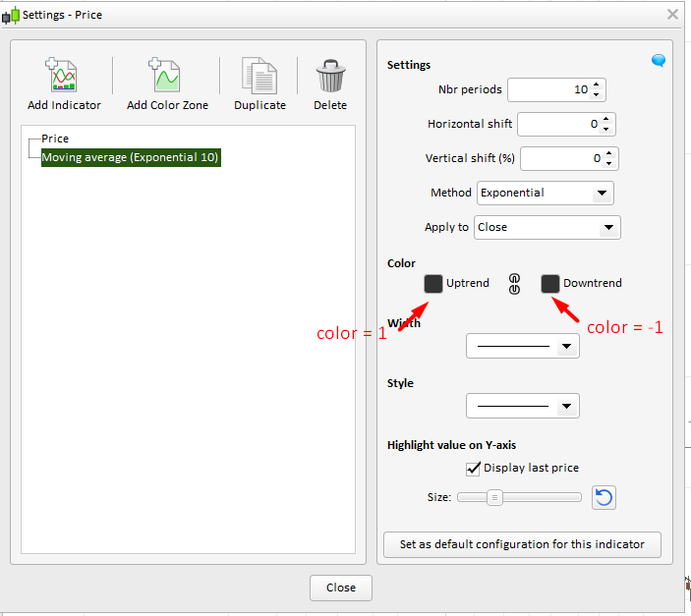
Task: Click the candlestick icon in title bar
Action: pyautogui.click(x=11, y=15)
